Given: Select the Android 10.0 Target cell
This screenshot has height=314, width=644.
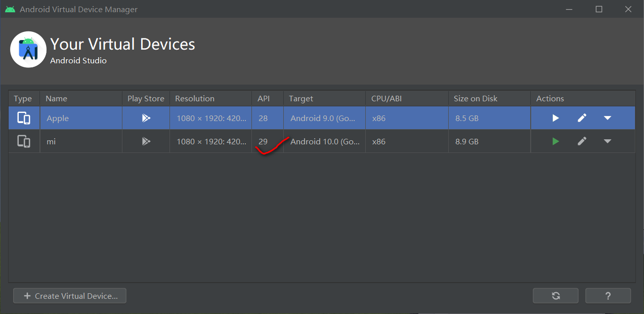Looking at the screenshot, I should [x=324, y=141].
